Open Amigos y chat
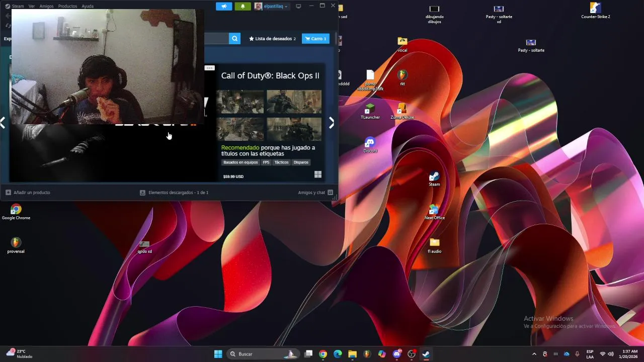This screenshot has height=362, width=644. click(x=315, y=193)
